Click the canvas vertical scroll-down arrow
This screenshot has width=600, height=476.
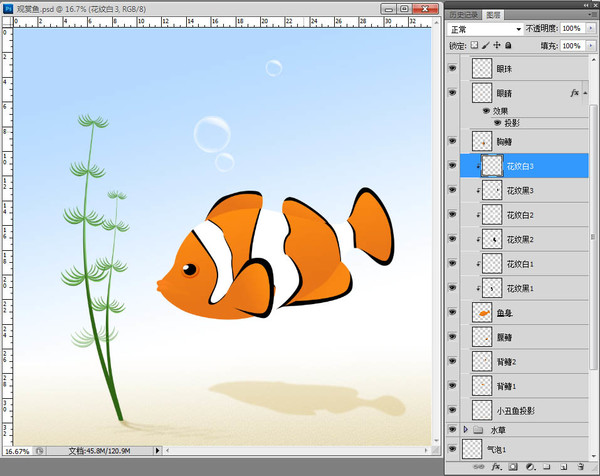coord(436,441)
